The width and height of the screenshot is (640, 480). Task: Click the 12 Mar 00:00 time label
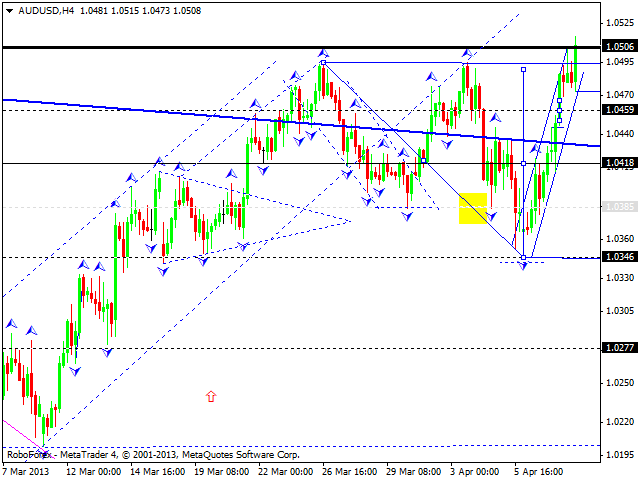click(x=95, y=469)
